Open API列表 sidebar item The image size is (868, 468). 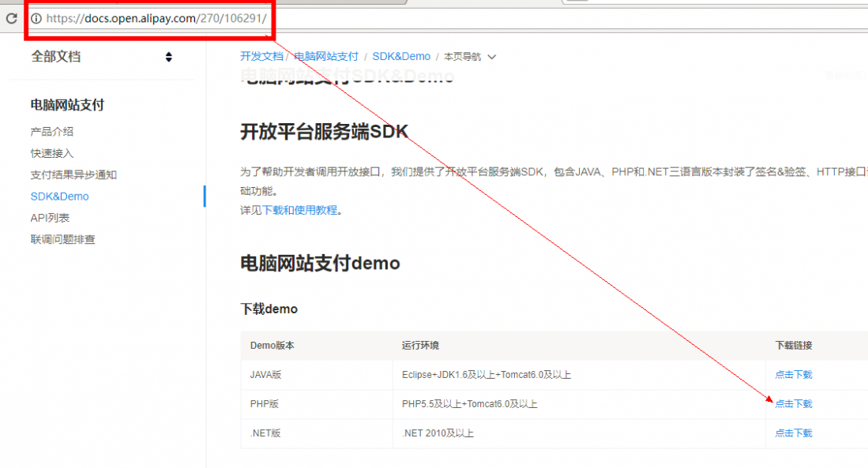[x=50, y=218]
